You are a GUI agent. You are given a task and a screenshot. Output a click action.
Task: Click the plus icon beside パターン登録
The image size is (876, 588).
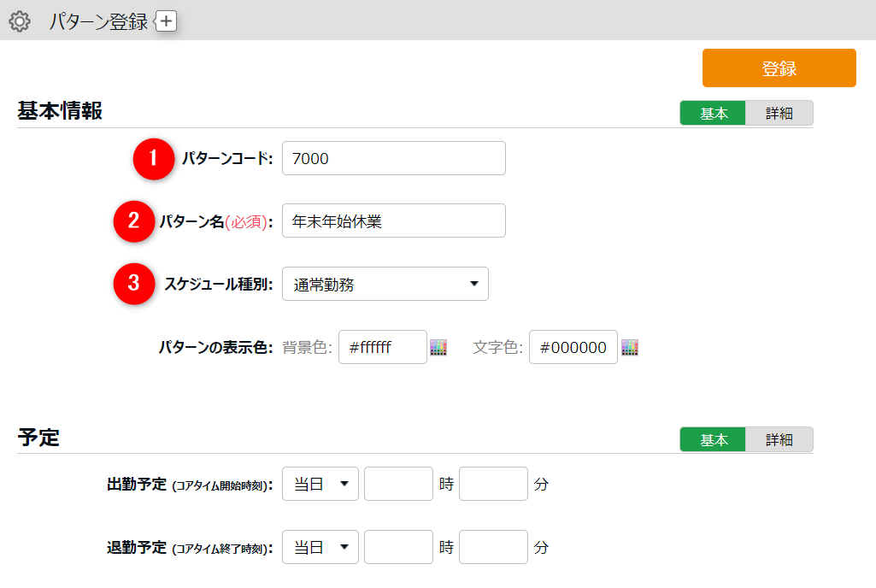point(166,21)
